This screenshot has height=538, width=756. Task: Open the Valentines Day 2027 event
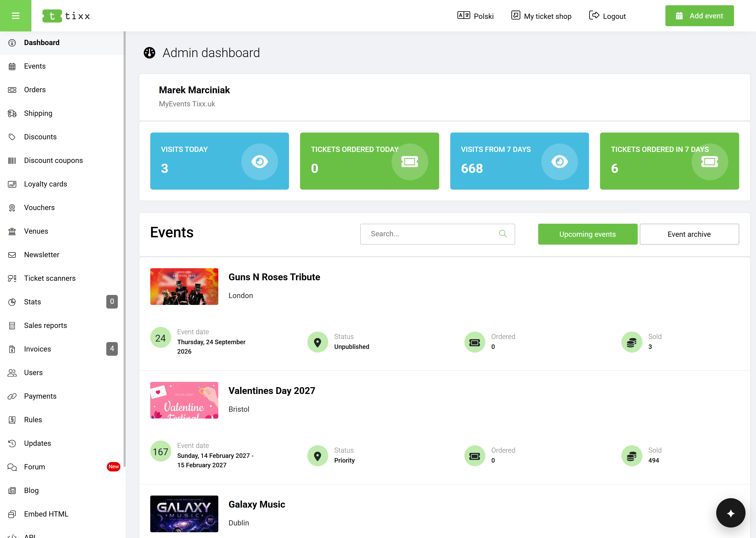pyautogui.click(x=272, y=391)
